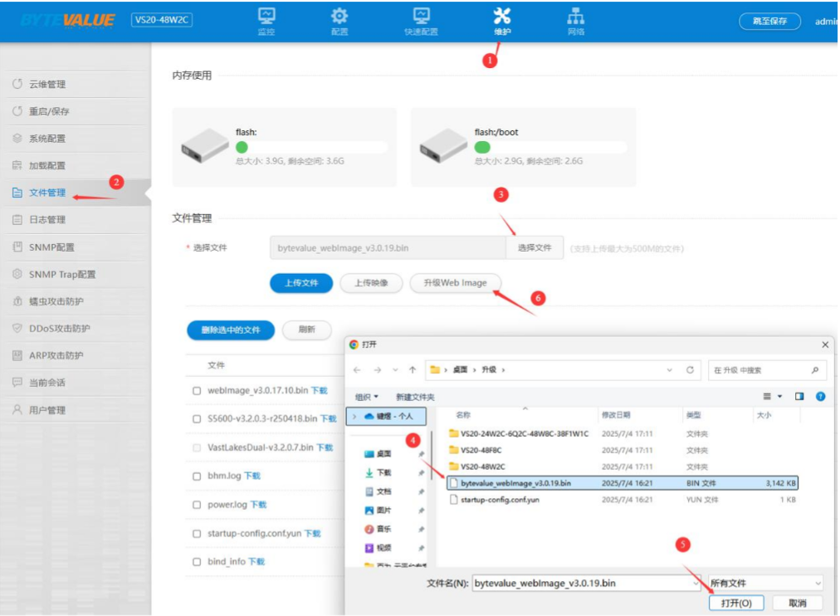Viewport: 840px width, 616px height.
Task: Open the 快速配置 quick configuration icon
Action: click(422, 17)
